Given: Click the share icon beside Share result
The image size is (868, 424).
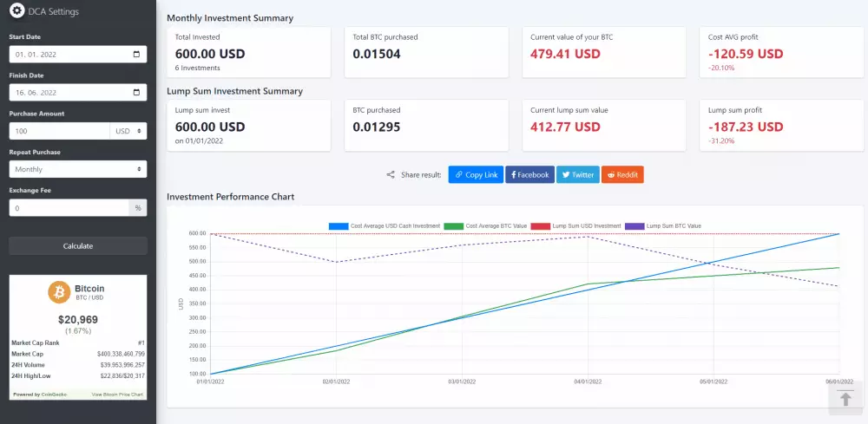Looking at the screenshot, I should coord(391,175).
